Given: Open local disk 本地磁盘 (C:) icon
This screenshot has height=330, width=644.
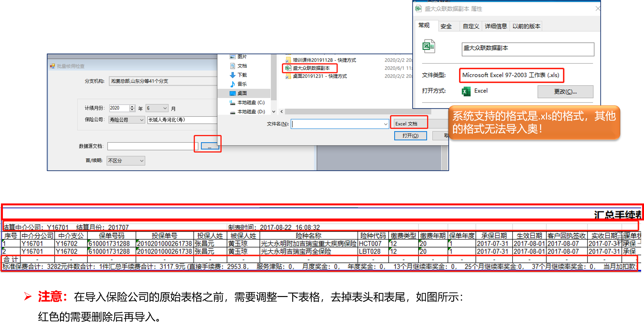Looking at the screenshot, I should click(x=233, y=103).
